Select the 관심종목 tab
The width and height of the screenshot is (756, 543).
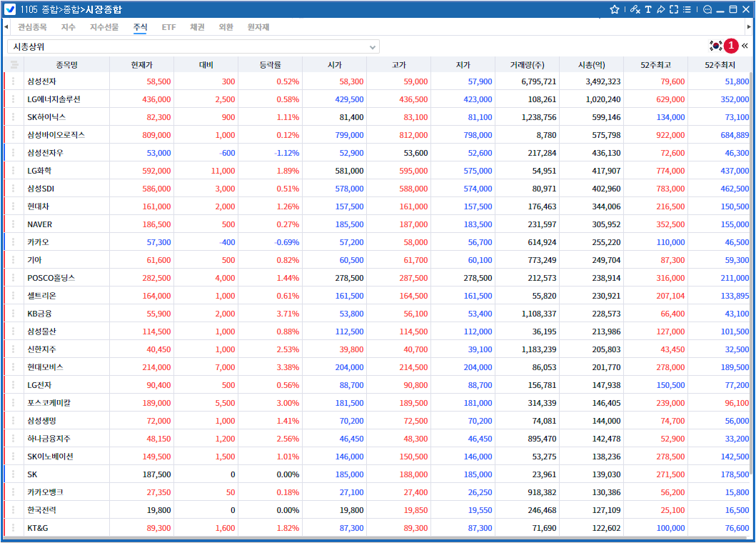pyautogui.click(x=32, y=27)
